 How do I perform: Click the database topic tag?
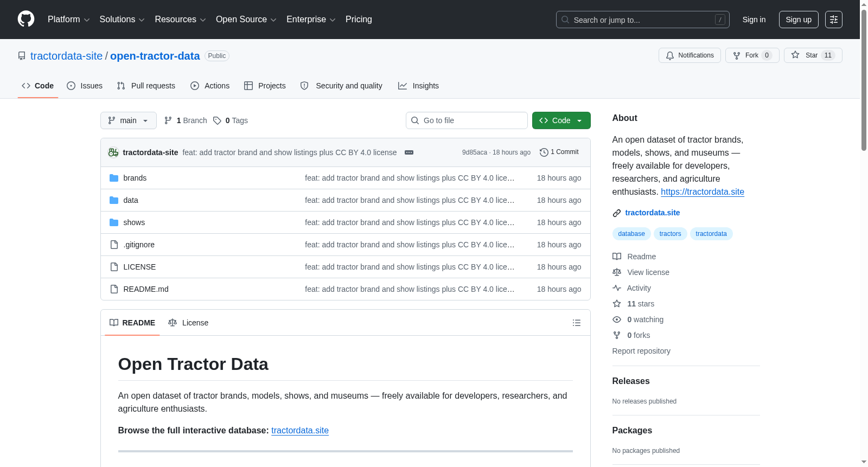tap(631, 234)
